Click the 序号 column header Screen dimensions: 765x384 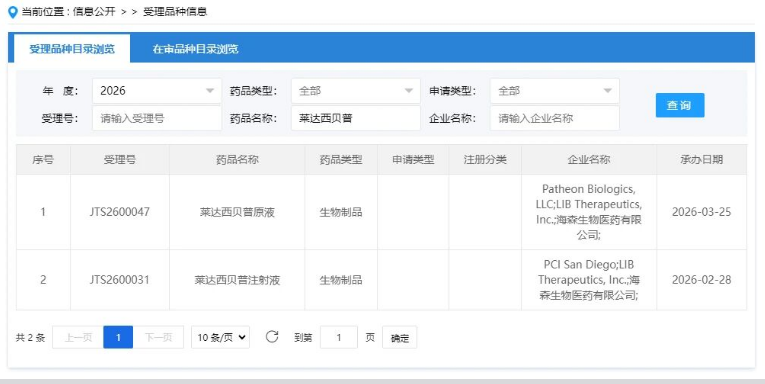click(43, 160)
